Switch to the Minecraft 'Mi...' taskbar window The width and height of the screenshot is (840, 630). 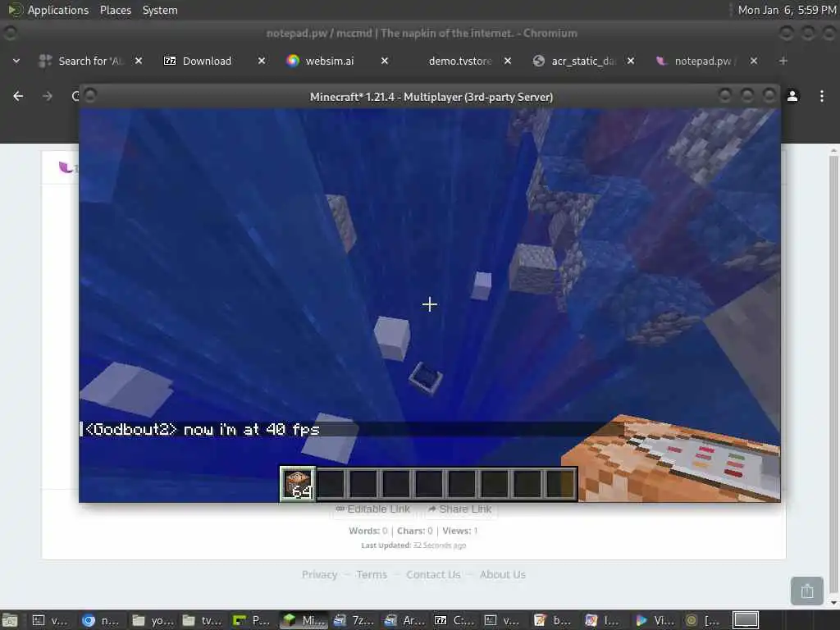[x=304, y=620]
